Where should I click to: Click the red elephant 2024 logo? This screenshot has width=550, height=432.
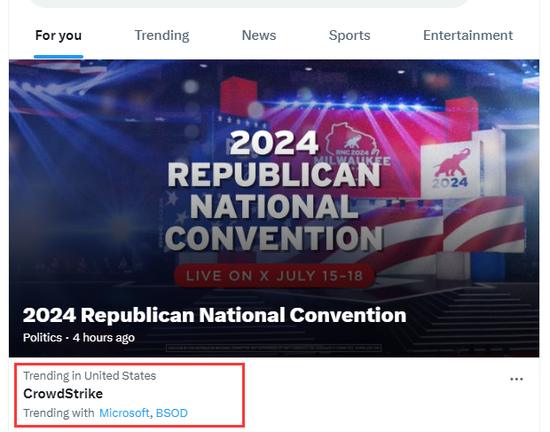[450, 169]
